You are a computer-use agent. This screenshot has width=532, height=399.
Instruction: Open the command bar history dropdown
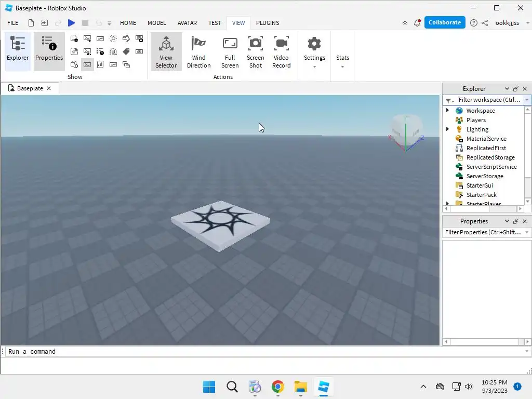coord(527,352)
